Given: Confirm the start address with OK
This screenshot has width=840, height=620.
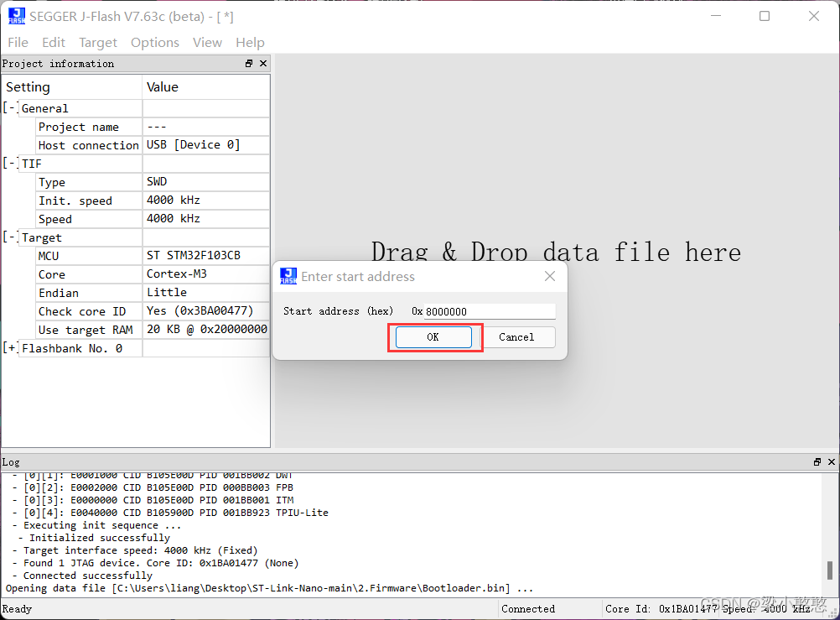Looking at the screenshot, I should pyautogui.click(x=433, y=336).
